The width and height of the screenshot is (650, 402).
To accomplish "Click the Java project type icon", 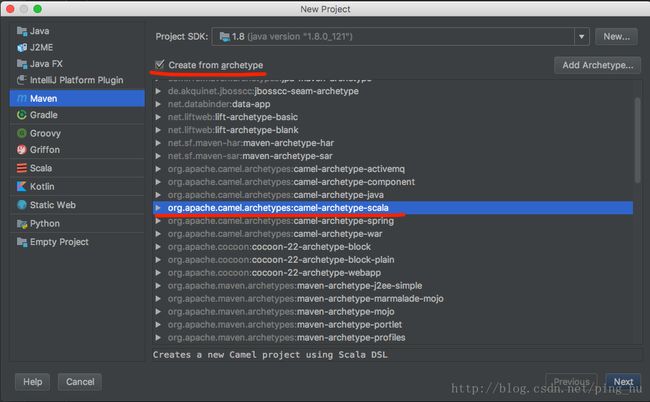I will [22, 31].
